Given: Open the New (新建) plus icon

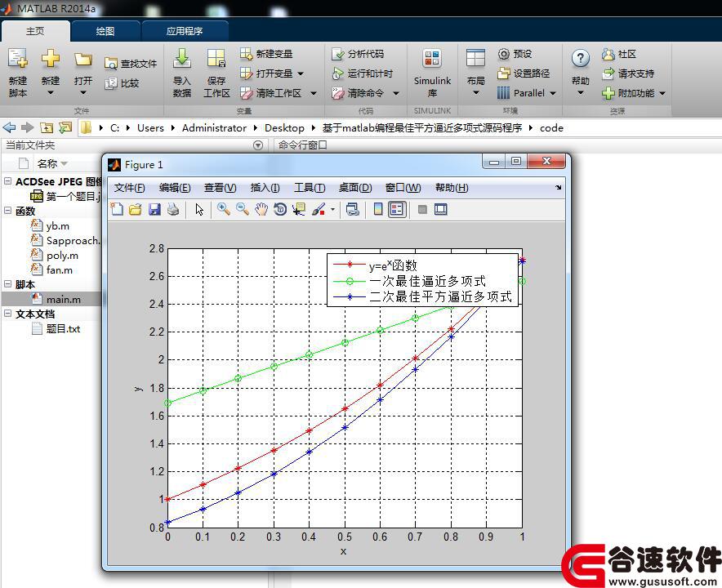Looking at the screenshot, I should [50, 59].
